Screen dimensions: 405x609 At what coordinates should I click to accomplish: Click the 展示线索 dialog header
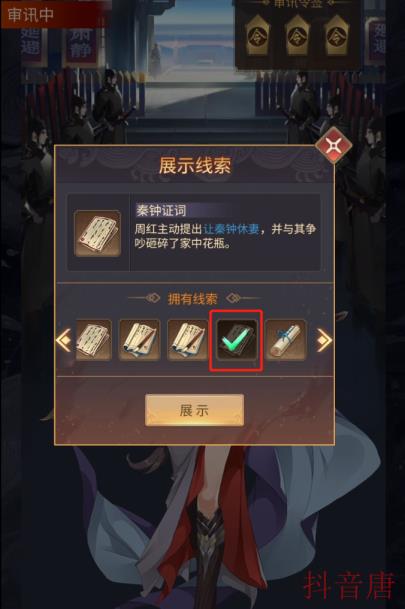point(195,165)
